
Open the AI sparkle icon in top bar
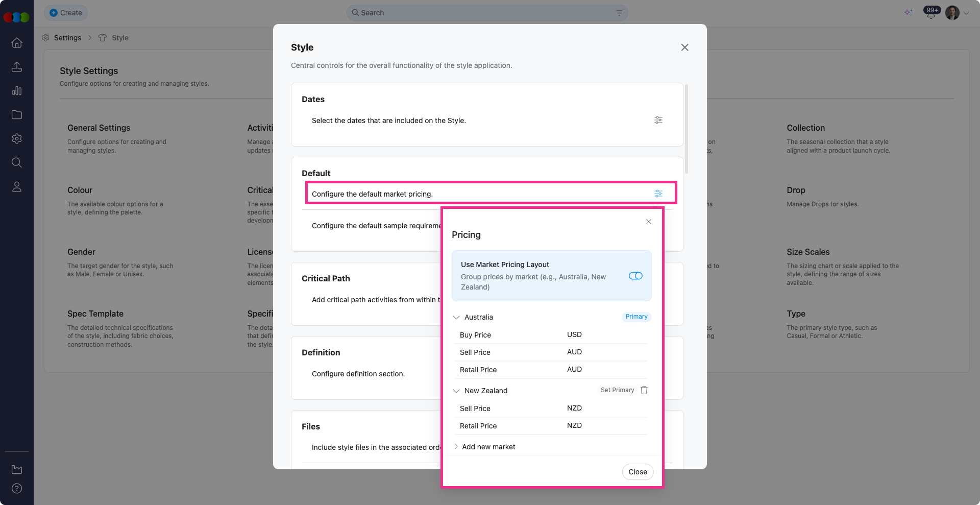point(909,13)
